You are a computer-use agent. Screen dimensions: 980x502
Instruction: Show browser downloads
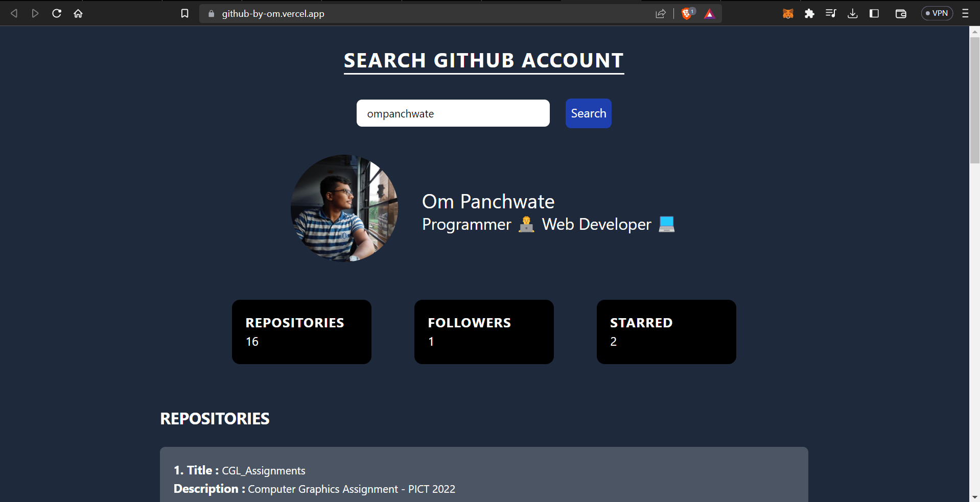pyautogui.click(x=852, y=13)
